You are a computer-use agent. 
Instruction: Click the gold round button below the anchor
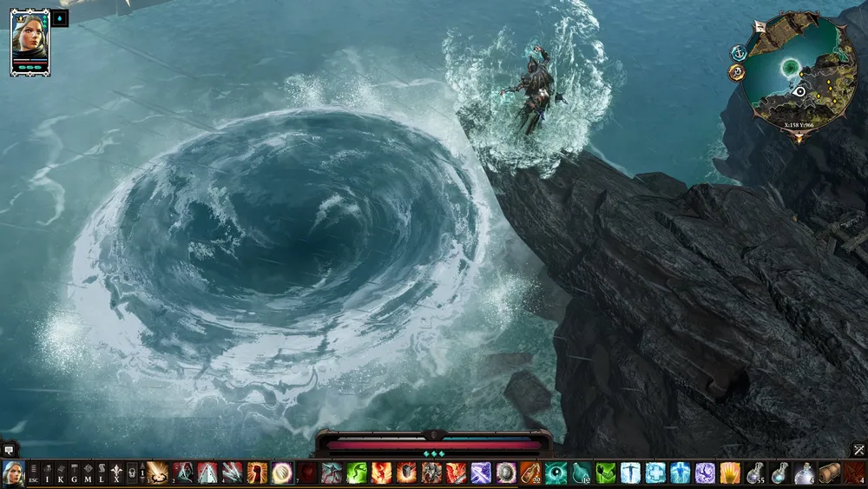tap(736, 73)
